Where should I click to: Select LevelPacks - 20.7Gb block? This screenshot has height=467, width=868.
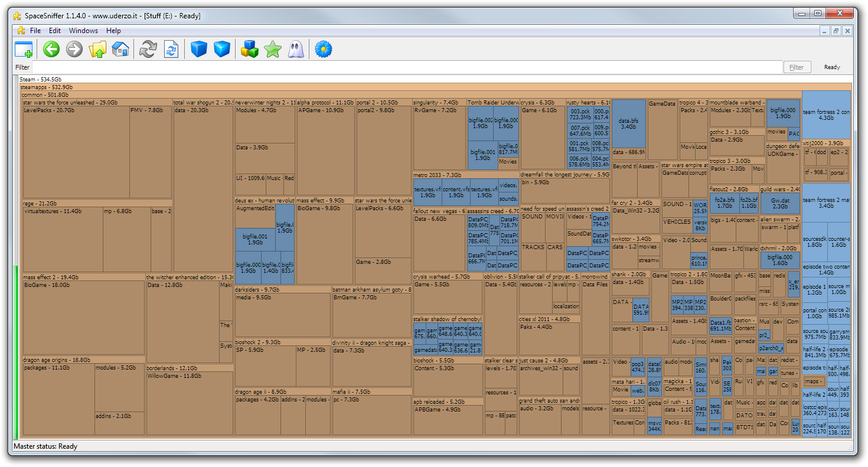pos(76,152)
